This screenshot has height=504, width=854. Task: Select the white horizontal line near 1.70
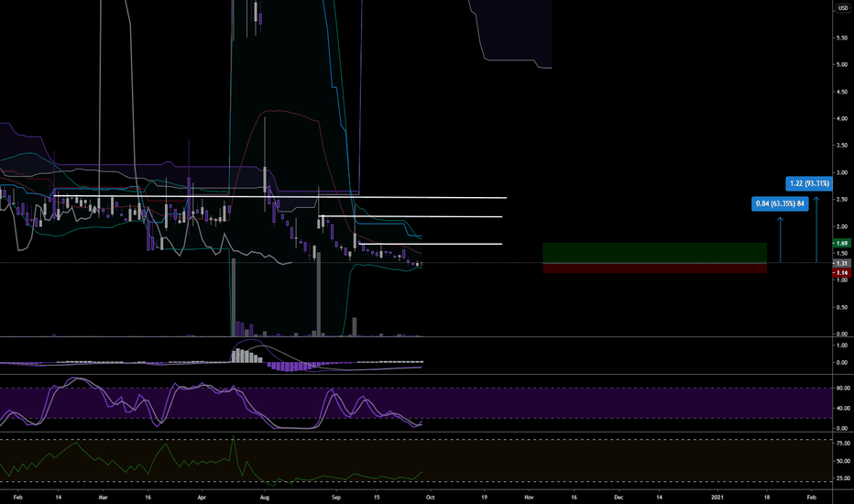[x=430, y=244]
